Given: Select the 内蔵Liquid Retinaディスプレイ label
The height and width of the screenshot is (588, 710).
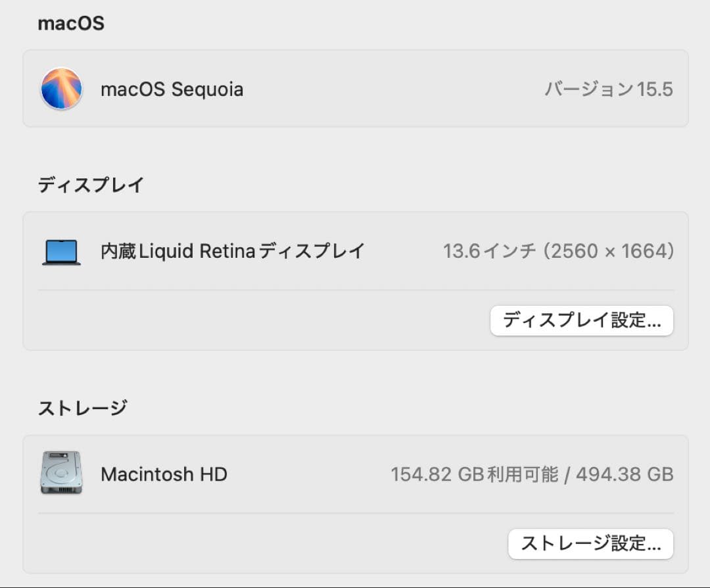Looking at the screenshot, I should (233, 251).
